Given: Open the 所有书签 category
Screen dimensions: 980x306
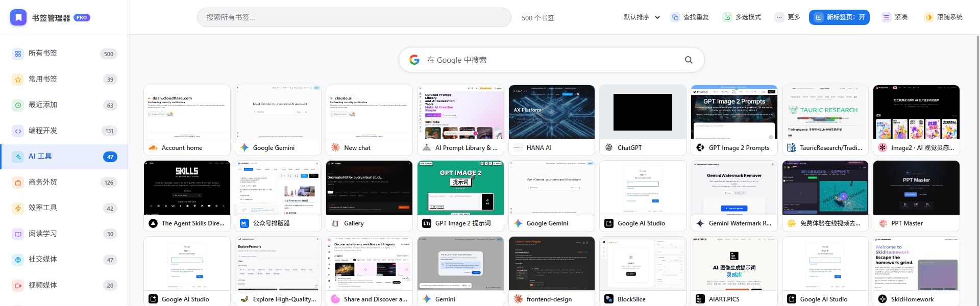Looking at the screenshot, I should click(64, 54).
